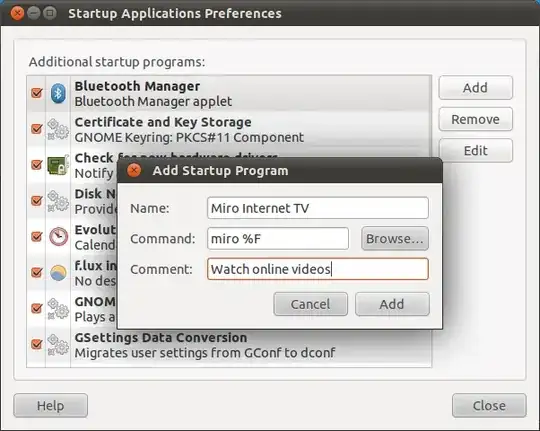Click the hardware drivers card icon
The image size is (540, 431).
(58, 165)
